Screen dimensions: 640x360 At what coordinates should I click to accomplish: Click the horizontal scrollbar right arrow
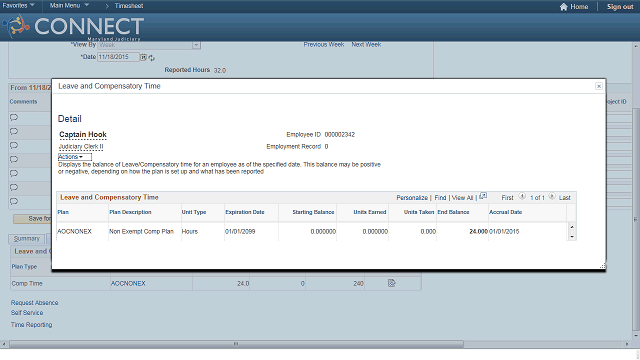click(x=627, y=344)
